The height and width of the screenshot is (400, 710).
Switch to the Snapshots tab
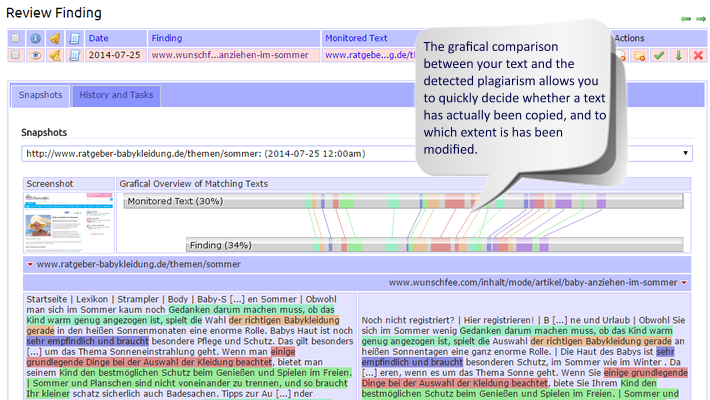40,95
